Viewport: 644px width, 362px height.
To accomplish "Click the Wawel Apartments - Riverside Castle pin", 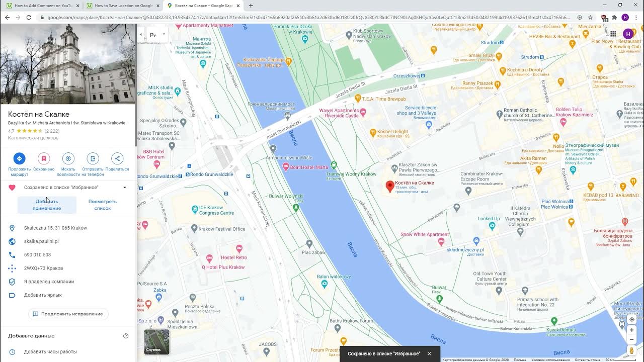I will click(x=363, y=113).
